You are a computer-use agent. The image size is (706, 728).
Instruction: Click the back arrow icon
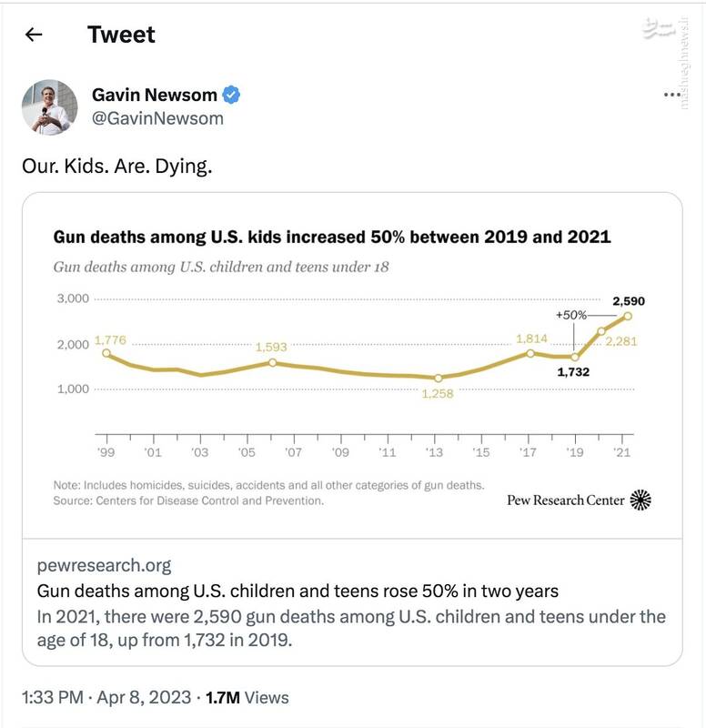pyautogui.click(x=34, y=35)
